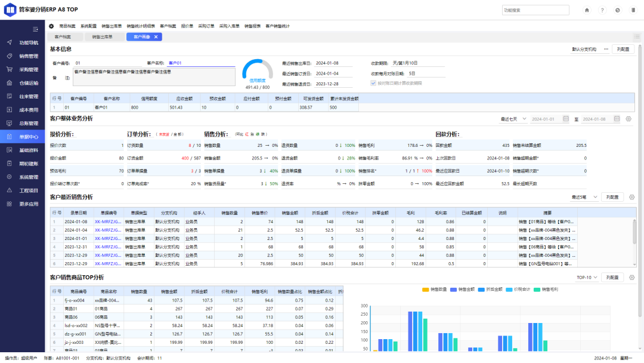The width and height of the screenshot is (644, 363).
Task: Open document link in 2024-01-04 row
Action: pos(108,230)
